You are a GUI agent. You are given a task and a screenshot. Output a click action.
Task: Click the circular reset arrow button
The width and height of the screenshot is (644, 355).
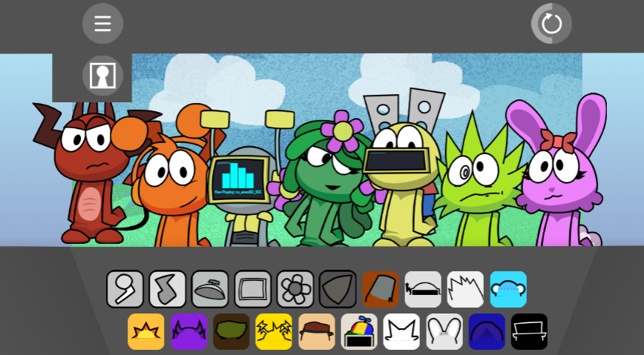pos(551,24)
